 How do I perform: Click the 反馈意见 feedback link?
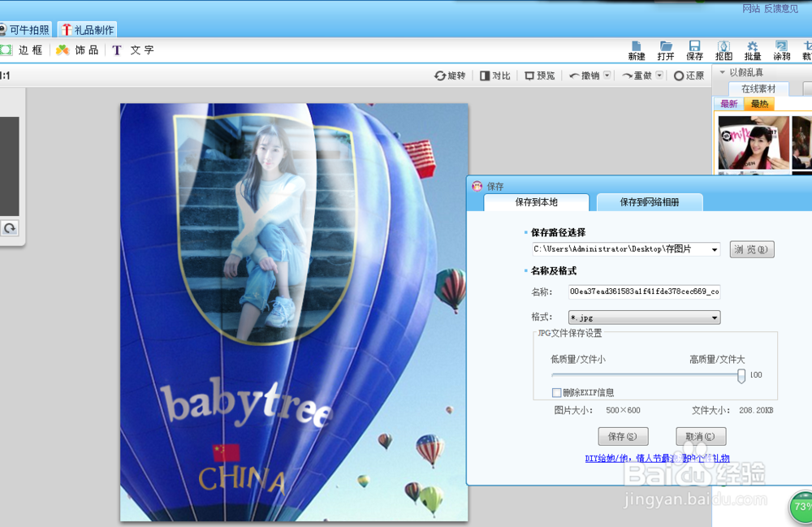tap(781, 8)
